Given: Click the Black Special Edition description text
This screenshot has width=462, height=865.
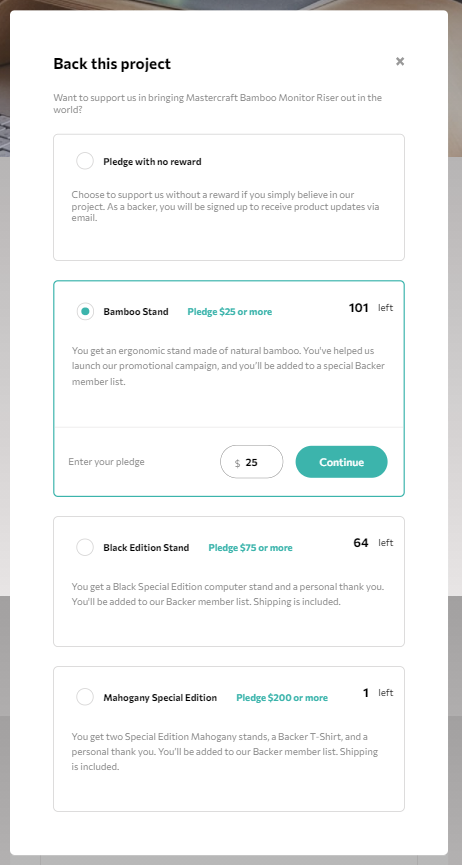Looking at the screenshot, I should (228, 594).
